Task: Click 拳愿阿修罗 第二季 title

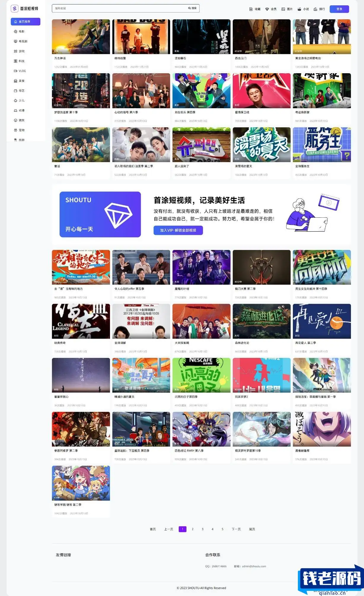Action: click(66, 451)
